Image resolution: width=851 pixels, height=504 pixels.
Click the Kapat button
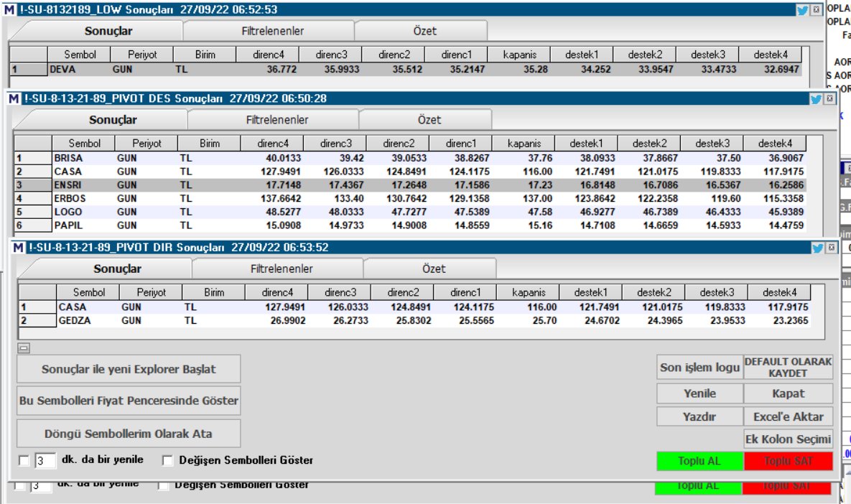[788, 394]
